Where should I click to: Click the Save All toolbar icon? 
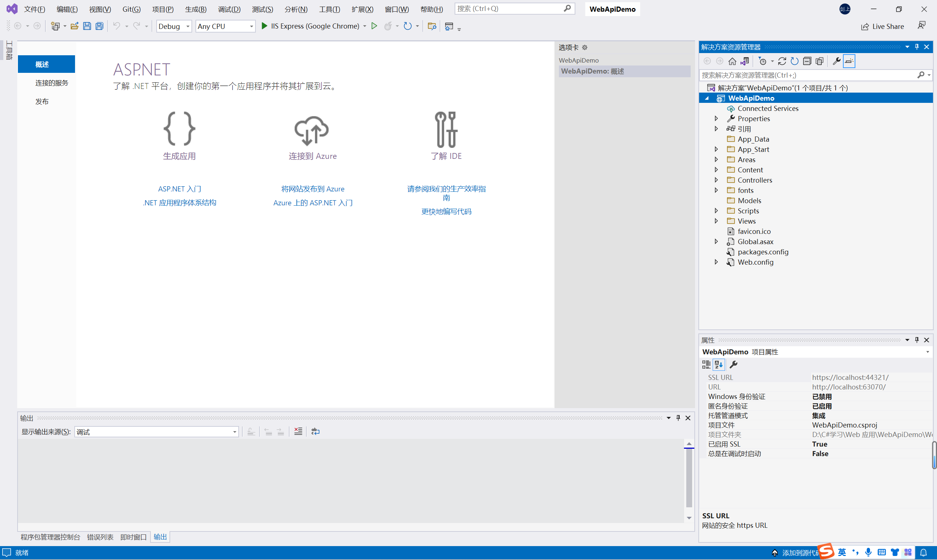(x=99, y=26)
